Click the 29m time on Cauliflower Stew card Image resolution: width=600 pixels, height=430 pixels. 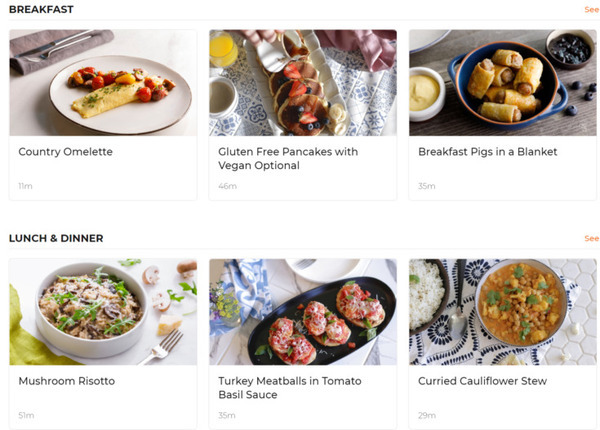427,415
